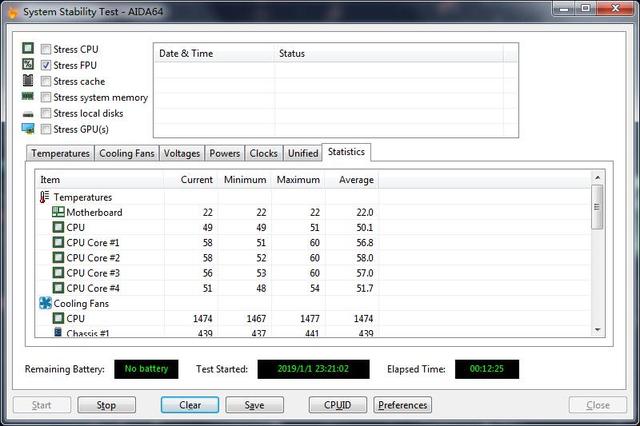Open Preferences
The width and height of the screenshot is (640, 426).
click(402, 405)
